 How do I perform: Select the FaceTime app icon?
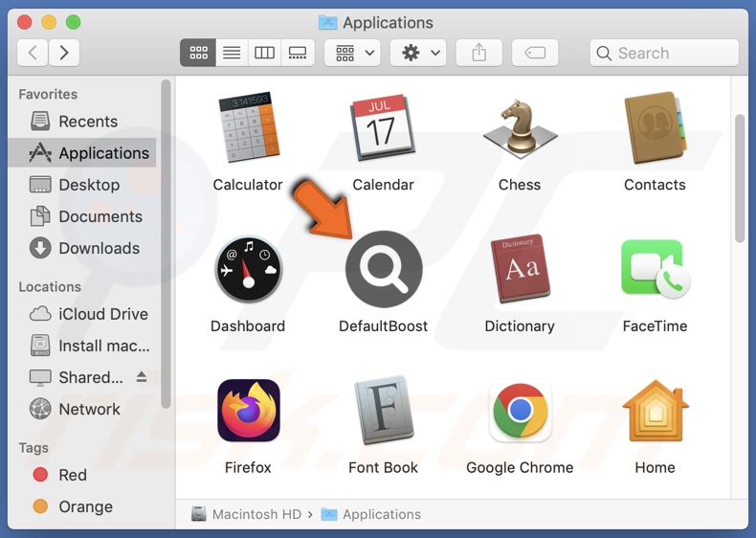tap(655, 269)
